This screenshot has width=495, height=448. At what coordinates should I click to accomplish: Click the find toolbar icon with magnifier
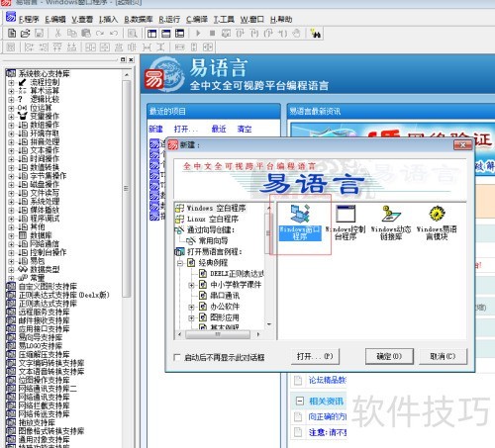pyautogui.click(x=132, y=34)
